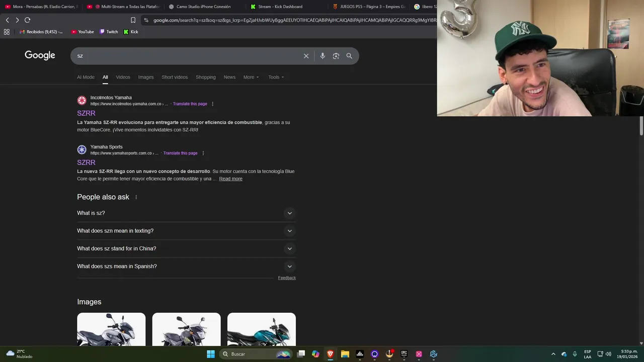The height and width of the screenshot is (362, 644).
Task: Open the About this result menu for People also ask
Action: pyautogui.click(x=136, y=197)
